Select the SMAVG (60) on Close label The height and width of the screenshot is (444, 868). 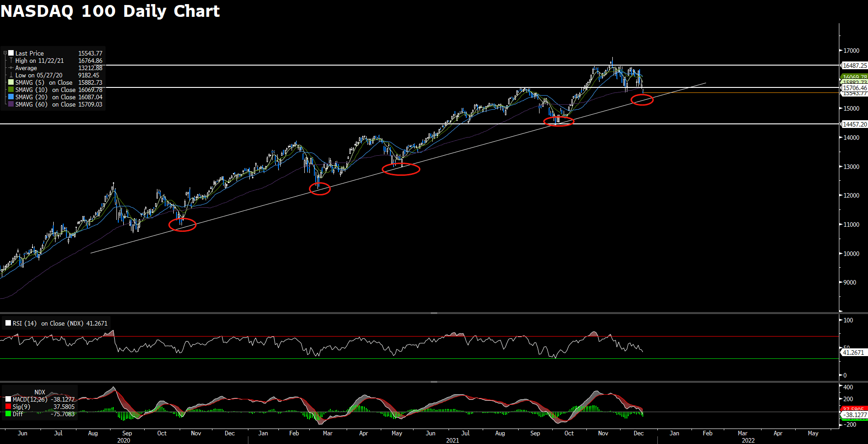45,104
